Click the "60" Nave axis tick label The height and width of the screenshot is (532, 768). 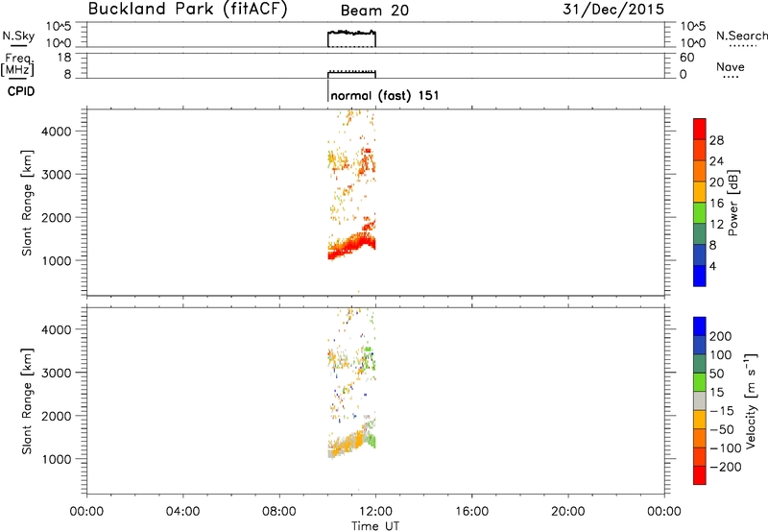click(686, 58)
